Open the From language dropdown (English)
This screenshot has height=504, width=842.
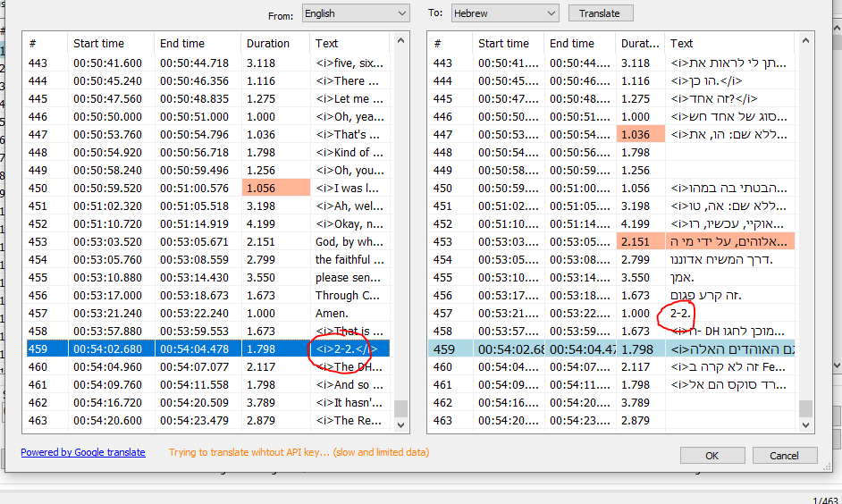356,13
